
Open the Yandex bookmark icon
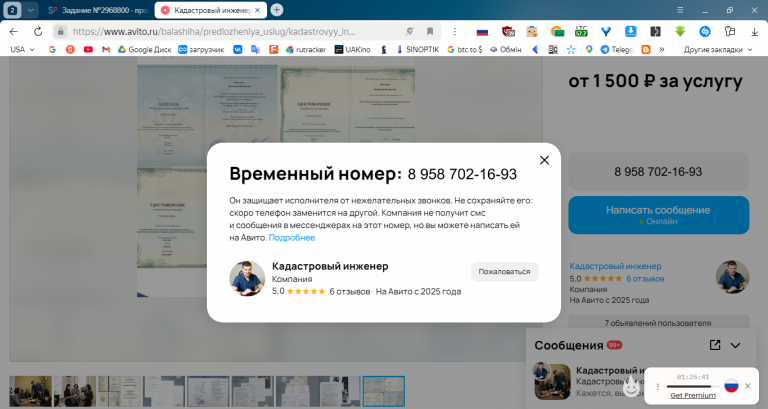[71, 49]
